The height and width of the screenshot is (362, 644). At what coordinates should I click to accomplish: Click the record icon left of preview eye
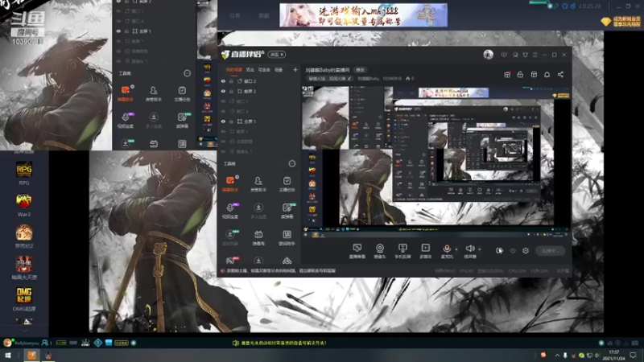coord(499,250)
